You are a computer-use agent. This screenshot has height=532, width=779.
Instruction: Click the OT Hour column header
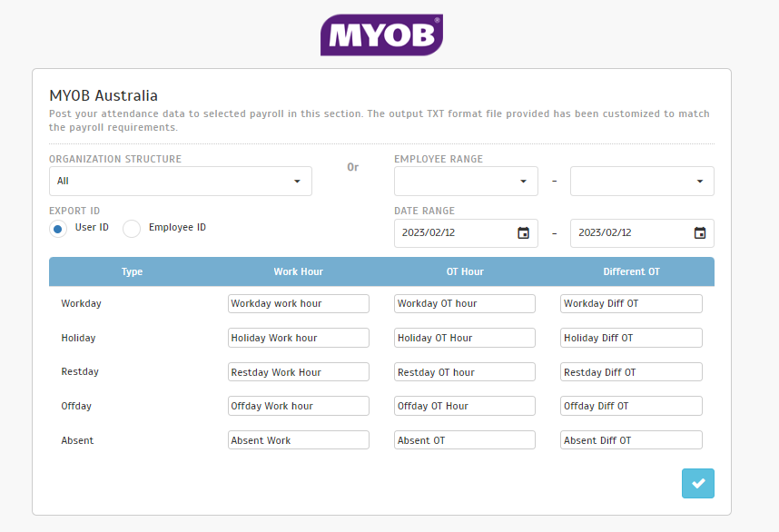click(465, 271)
